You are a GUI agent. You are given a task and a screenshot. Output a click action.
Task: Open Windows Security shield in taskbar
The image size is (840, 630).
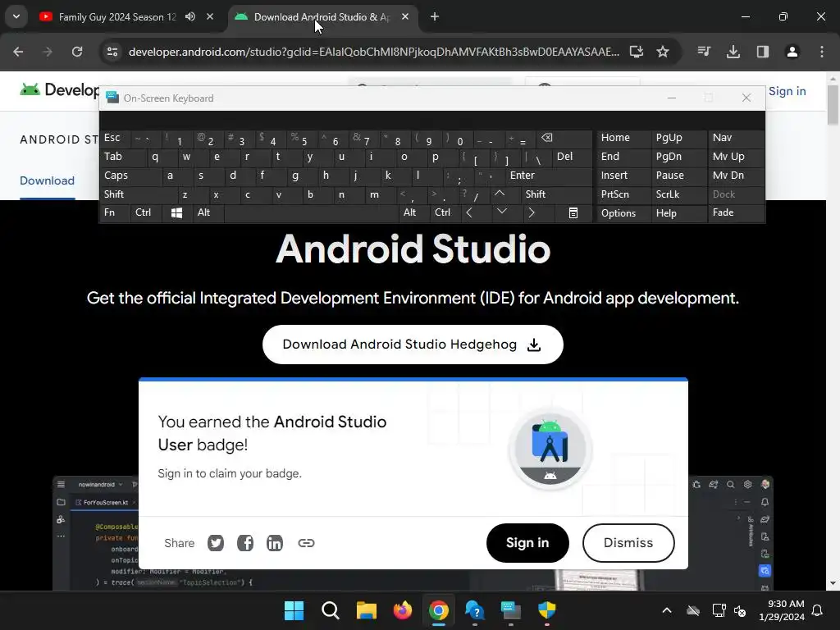click(547, 610)
